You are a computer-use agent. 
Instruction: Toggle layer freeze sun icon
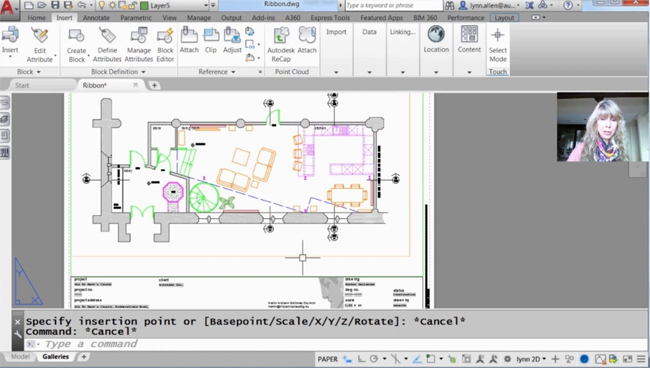coord(112,5)
